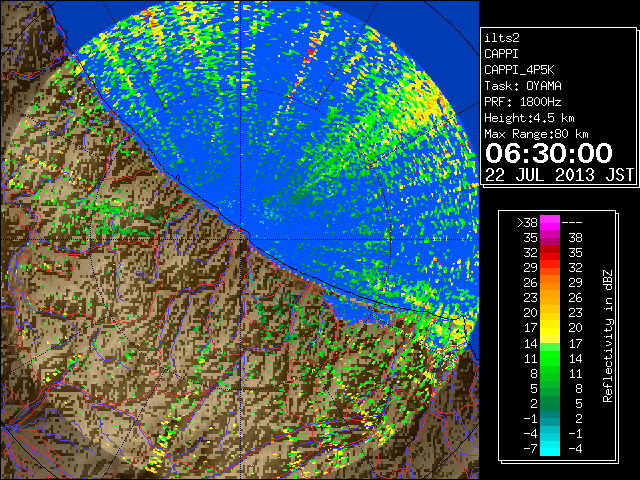Viewport: 640px width, 480px height.
Task: Pick the magenta >38 dBZ color swatch
Action: 550,223
